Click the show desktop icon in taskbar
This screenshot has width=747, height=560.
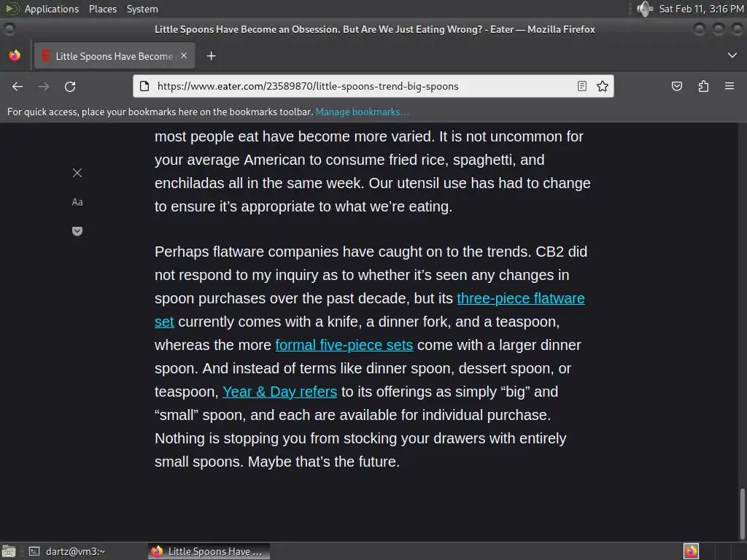9,551
